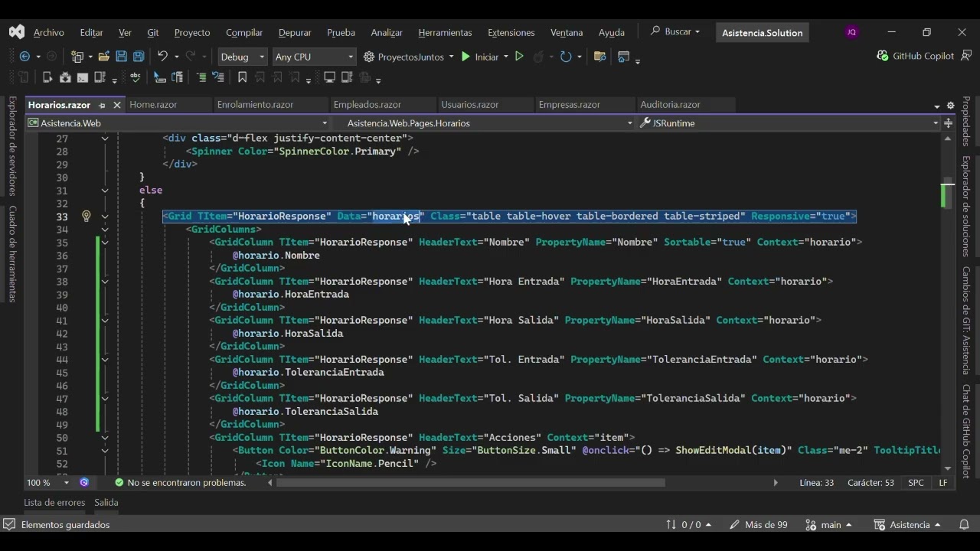Open the Any CPU platform dropdown
980x551 pixels.
coord(315,57)
